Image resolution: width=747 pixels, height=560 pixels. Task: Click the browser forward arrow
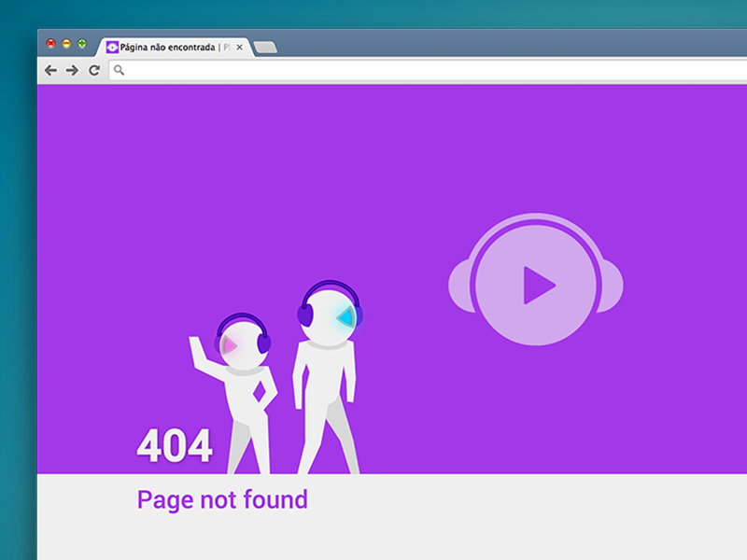pyautogui.click(x=72, y=71)
